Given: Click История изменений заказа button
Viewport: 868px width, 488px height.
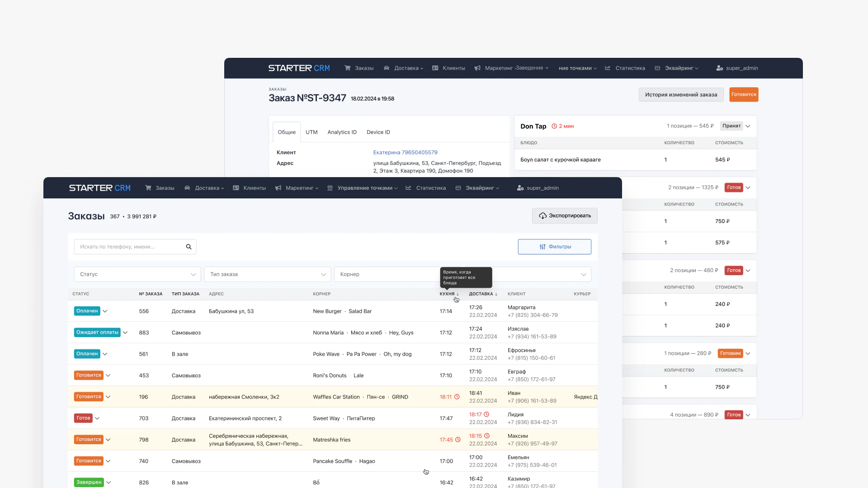Looking at the screenshot, I should pos(681,95).
